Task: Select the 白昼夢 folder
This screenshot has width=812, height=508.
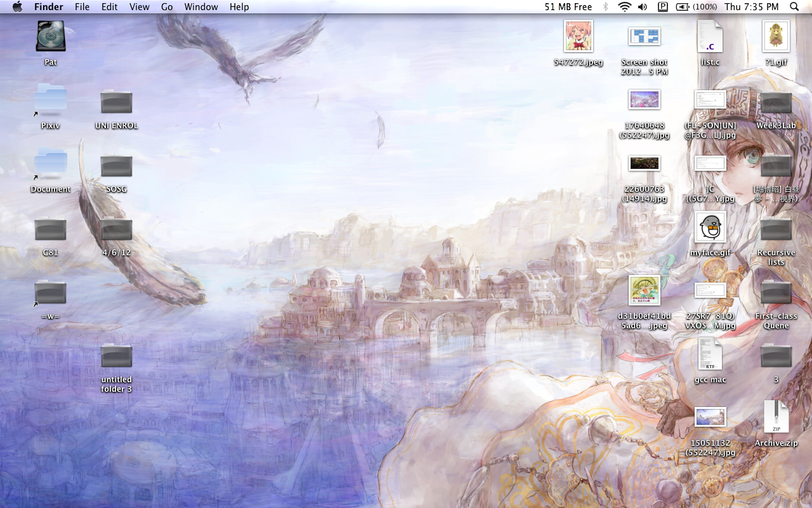Action: point(776,165)
